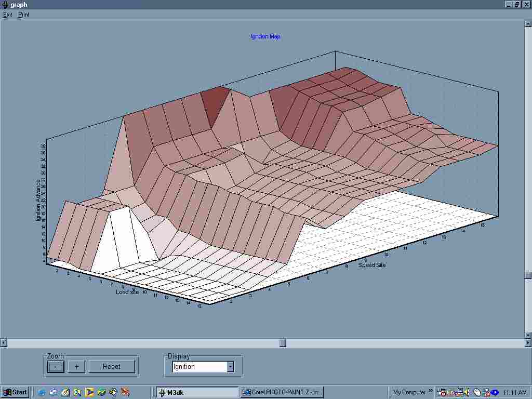
Task: Click the vertical scrollbar thumb
Action: (528, 275)
